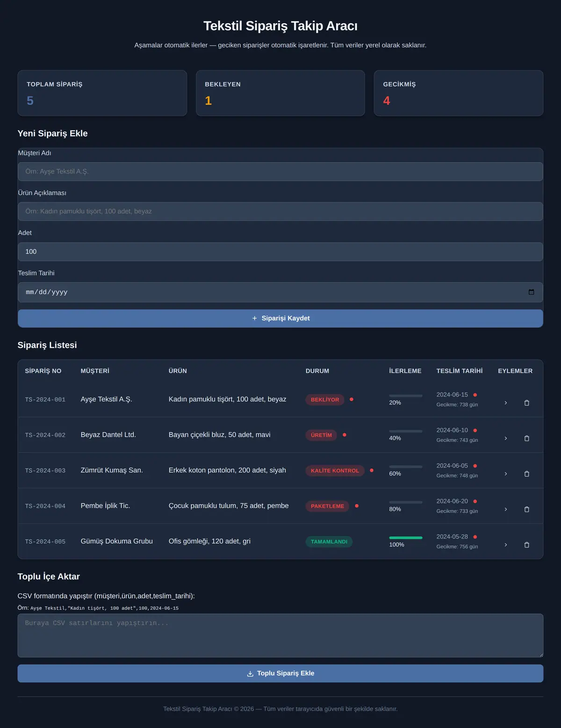Click the TESLİM TARİHİ column header
The image size is (561, 728).
(460, 371)
